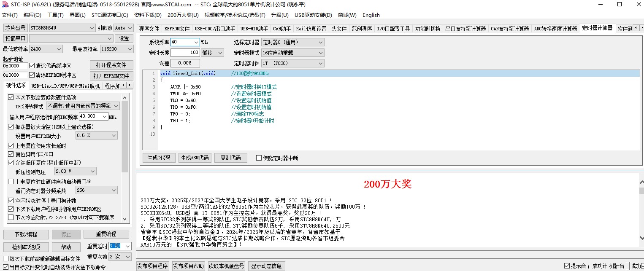
Task: Click 打开EEPROM文件 button
Action: coord(111,76)
